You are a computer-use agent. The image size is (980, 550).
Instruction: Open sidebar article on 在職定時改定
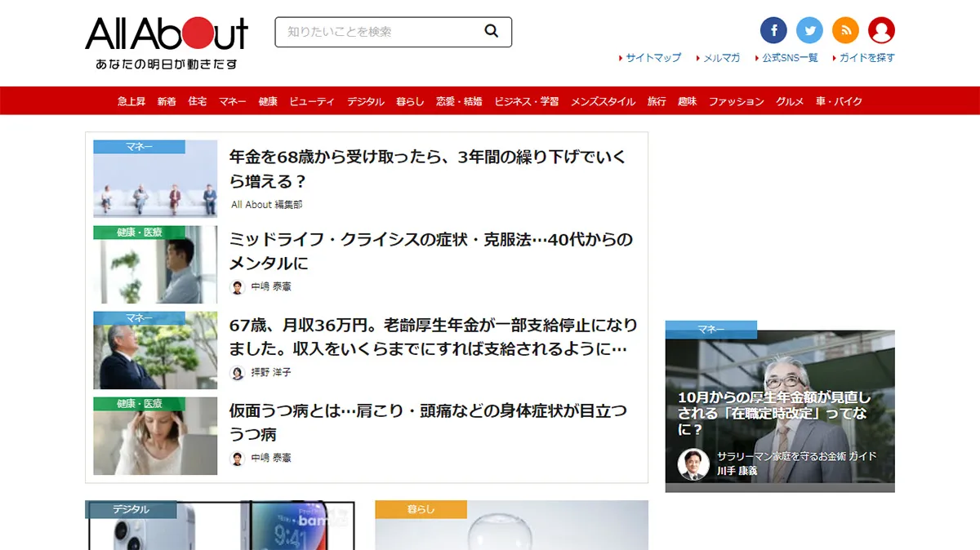(x=774, y=413)
